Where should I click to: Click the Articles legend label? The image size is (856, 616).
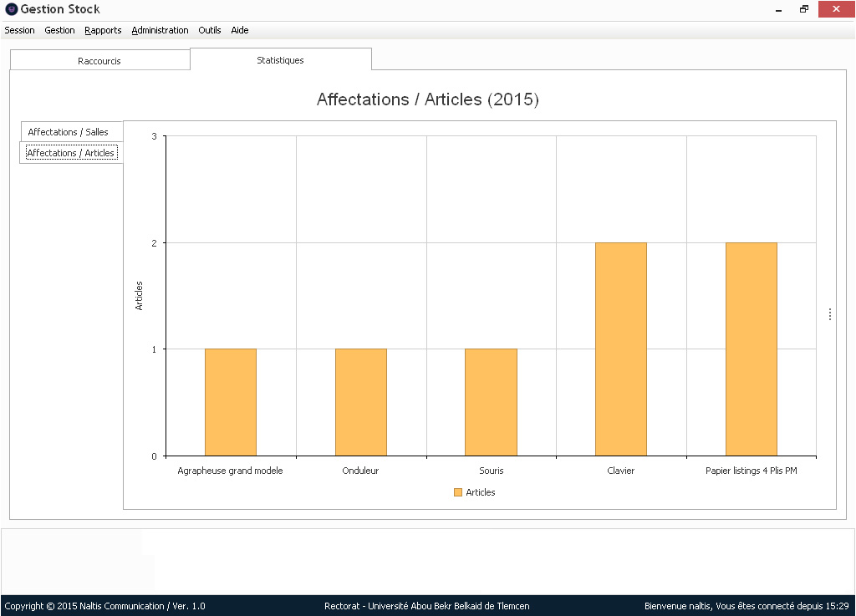(481, 492)
